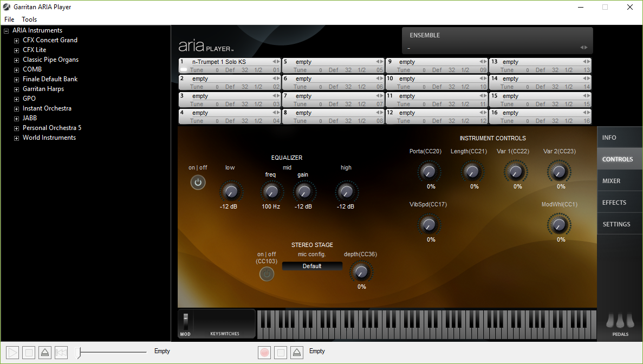Expand the Instant Orchestra tree node

pos(16,109)
